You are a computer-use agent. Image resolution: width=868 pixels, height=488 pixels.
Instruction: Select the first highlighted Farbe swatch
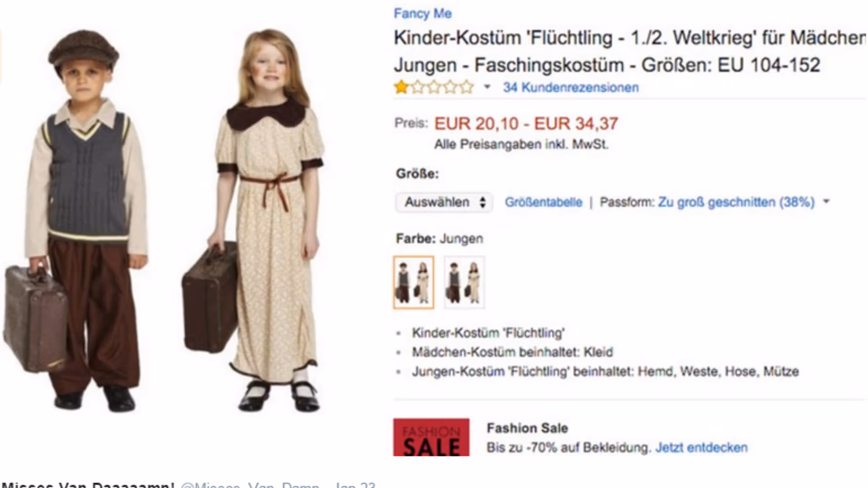click(x=414, y=282)
